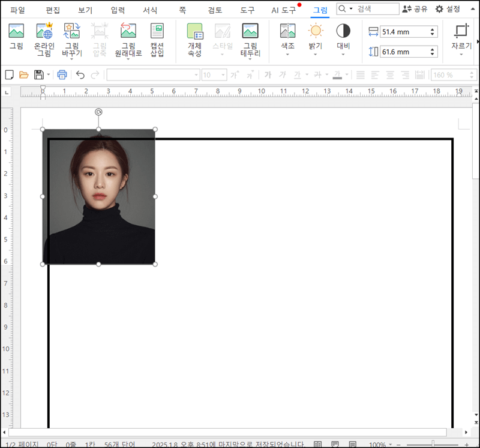The height and width of the screenshot is (448, 480).
Task: Toggle bold 가 formatting button
Action: (268, 75)
